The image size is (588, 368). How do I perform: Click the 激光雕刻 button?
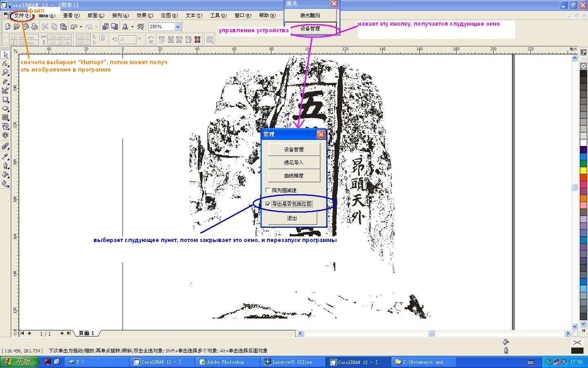point(310,16)
